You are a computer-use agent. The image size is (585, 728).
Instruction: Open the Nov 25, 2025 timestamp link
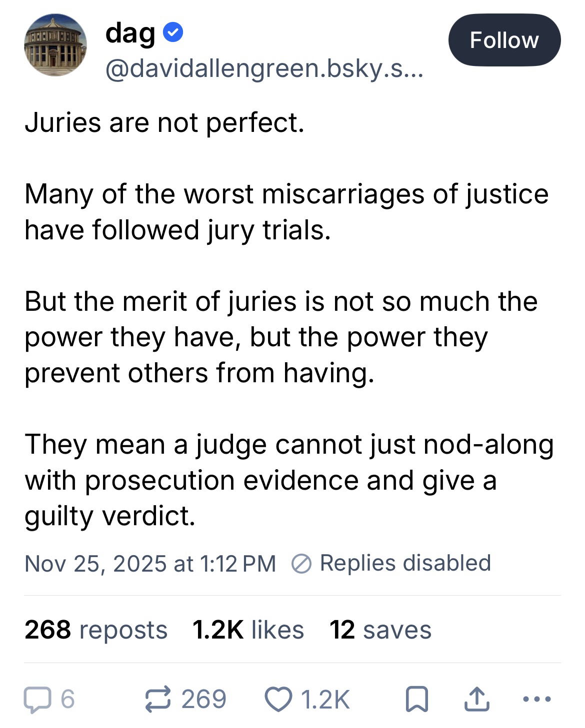pyautogui.click(x=150, y=564)
